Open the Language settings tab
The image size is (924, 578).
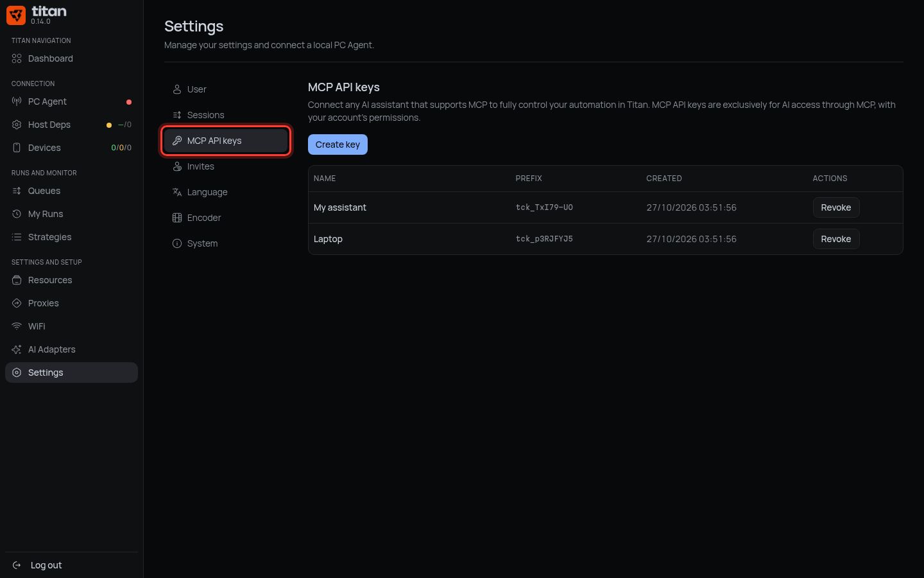click(226, 192)
